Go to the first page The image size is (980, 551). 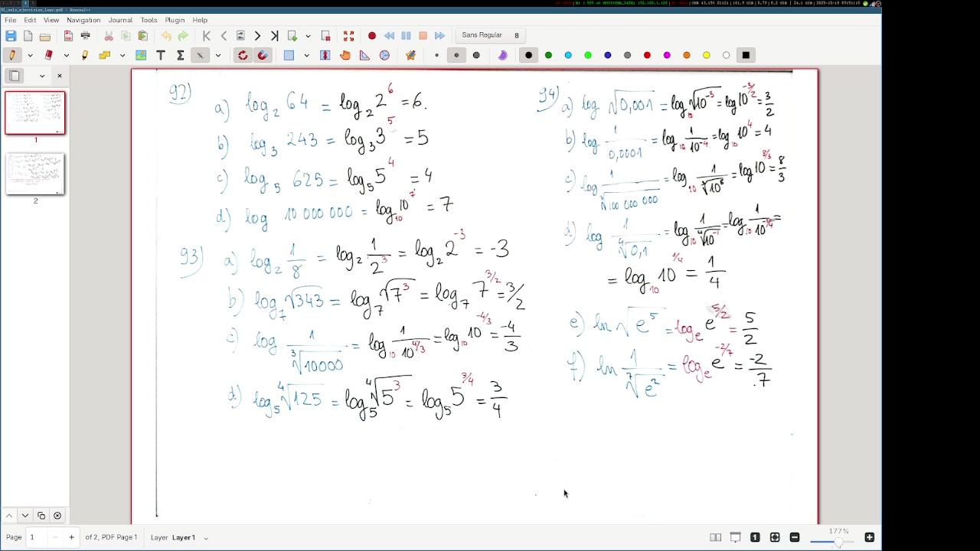[207, 36]
